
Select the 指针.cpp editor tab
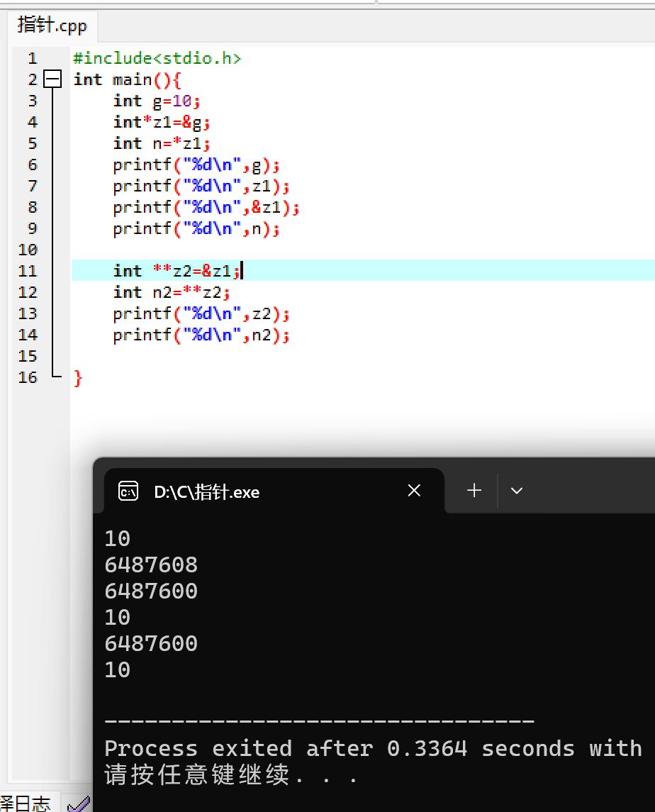(x=52, y=26)
